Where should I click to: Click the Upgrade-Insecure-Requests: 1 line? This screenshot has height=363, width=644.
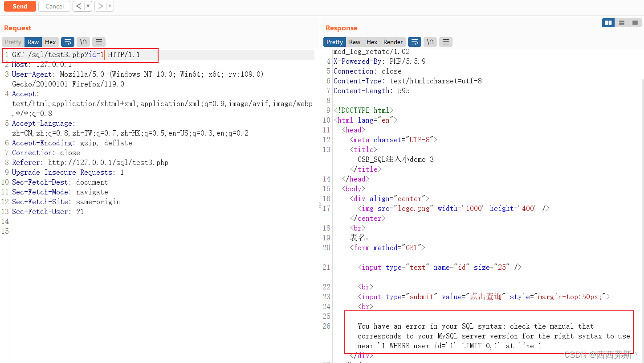(68, 173)
